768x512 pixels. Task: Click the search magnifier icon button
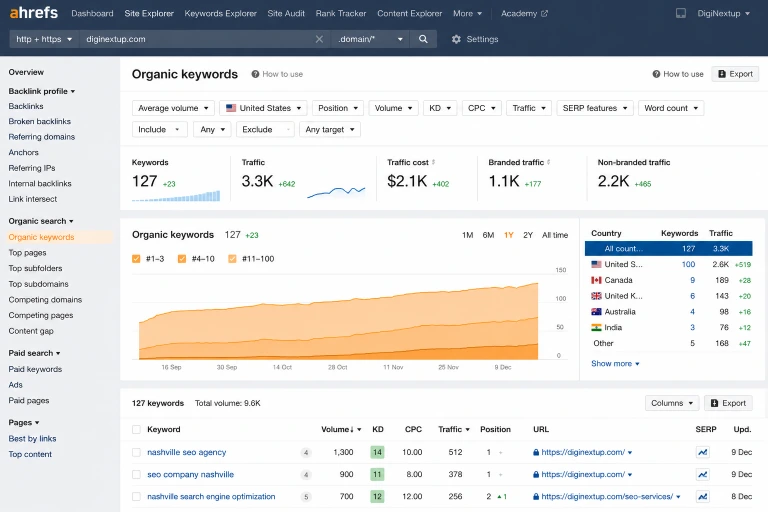coord(423,39)
